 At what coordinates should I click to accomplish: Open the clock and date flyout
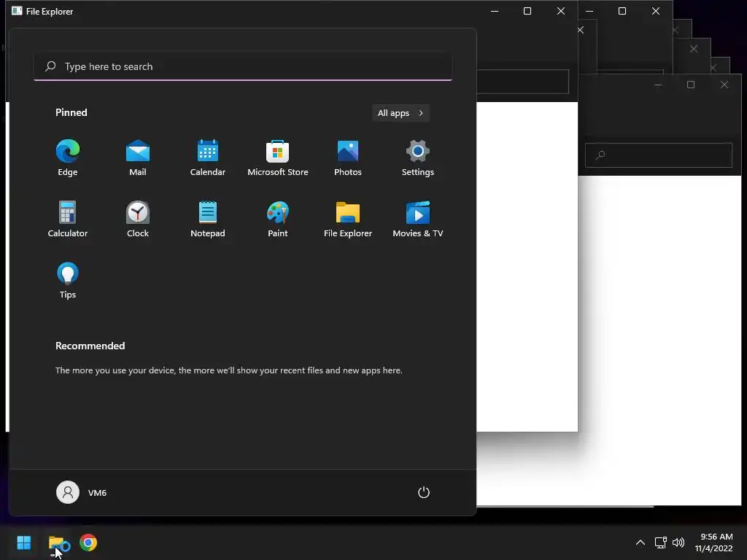713,542
